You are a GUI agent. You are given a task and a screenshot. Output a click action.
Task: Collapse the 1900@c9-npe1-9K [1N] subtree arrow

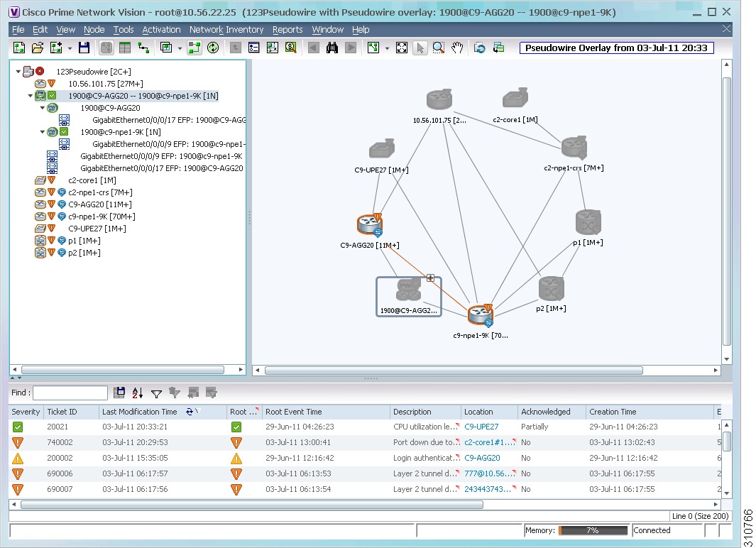coord(43,132)
